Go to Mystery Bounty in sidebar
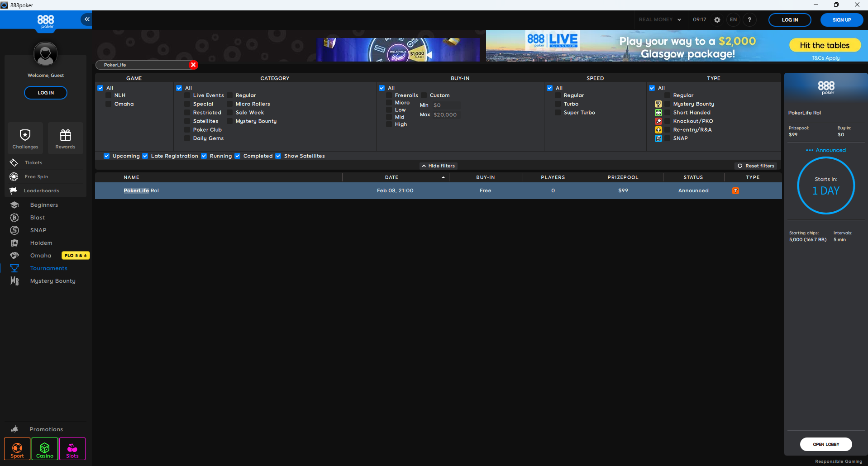 pos(52,281)
